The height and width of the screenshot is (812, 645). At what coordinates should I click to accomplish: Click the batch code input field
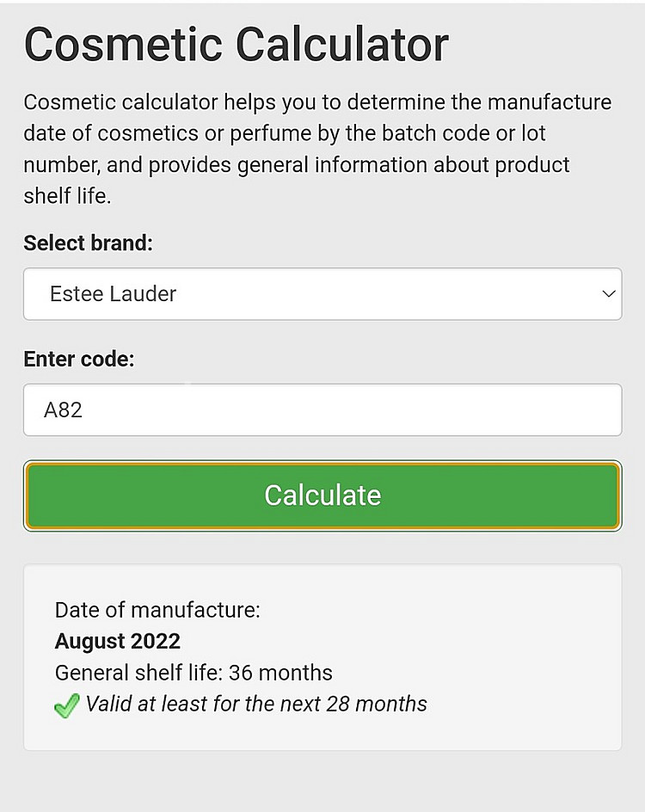click(322, 409)
